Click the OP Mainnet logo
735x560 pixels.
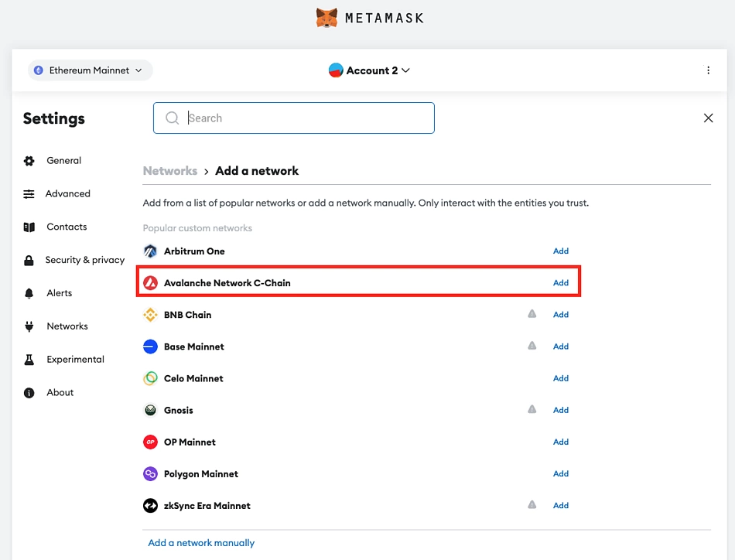(x=150, y=442)
